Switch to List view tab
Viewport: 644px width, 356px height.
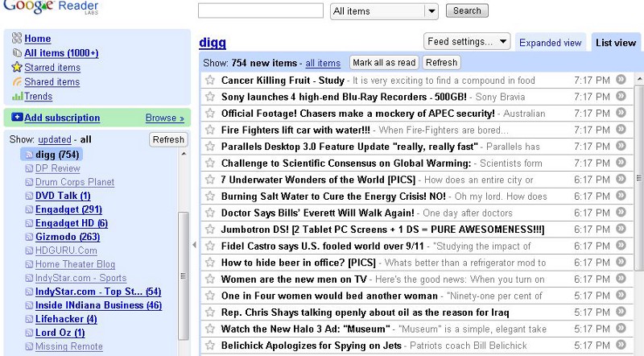[615, 43]
